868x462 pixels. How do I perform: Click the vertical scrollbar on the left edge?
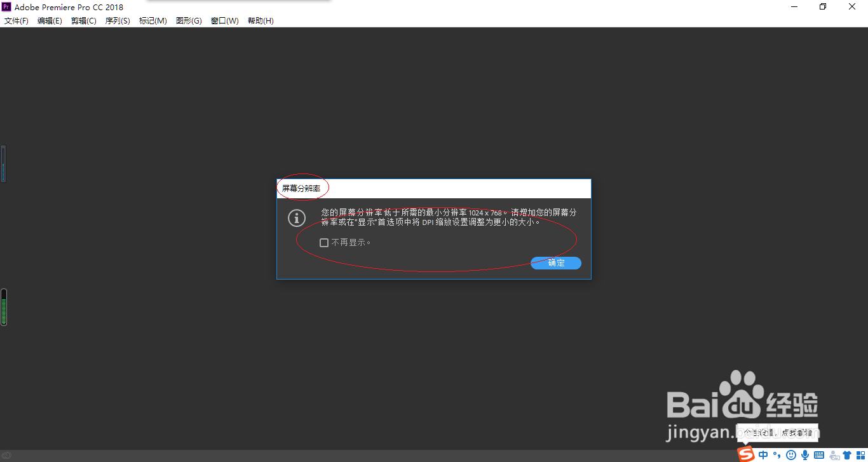tap(3, 163)
